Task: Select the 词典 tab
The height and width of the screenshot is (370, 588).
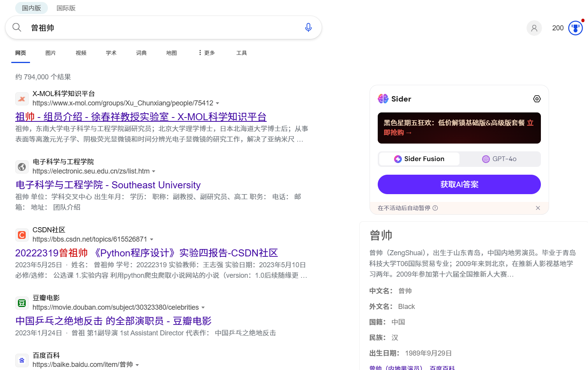Action: click(x=141, y=53)
